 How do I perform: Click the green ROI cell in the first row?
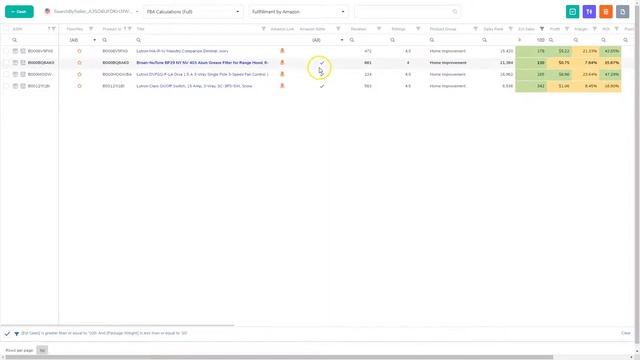[611, 51]
